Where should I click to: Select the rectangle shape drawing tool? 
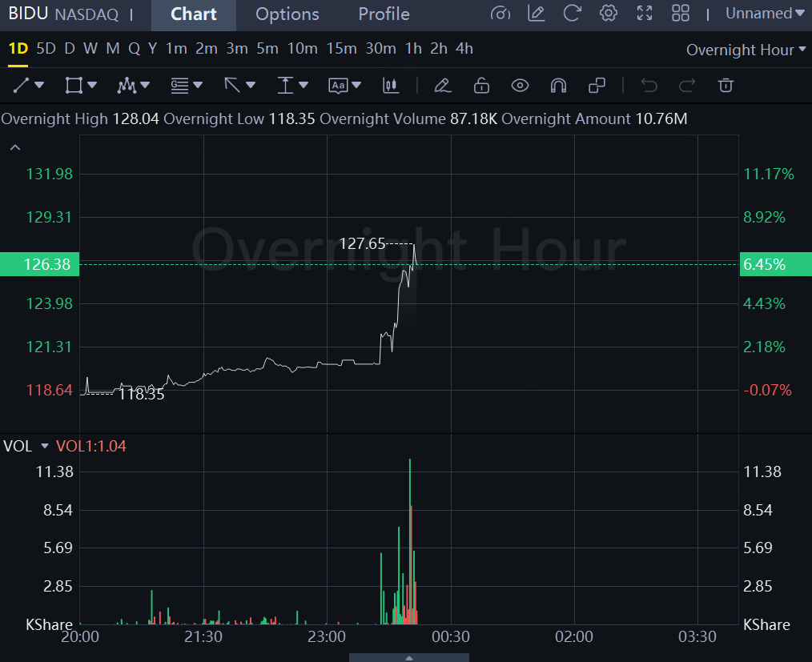74,86
